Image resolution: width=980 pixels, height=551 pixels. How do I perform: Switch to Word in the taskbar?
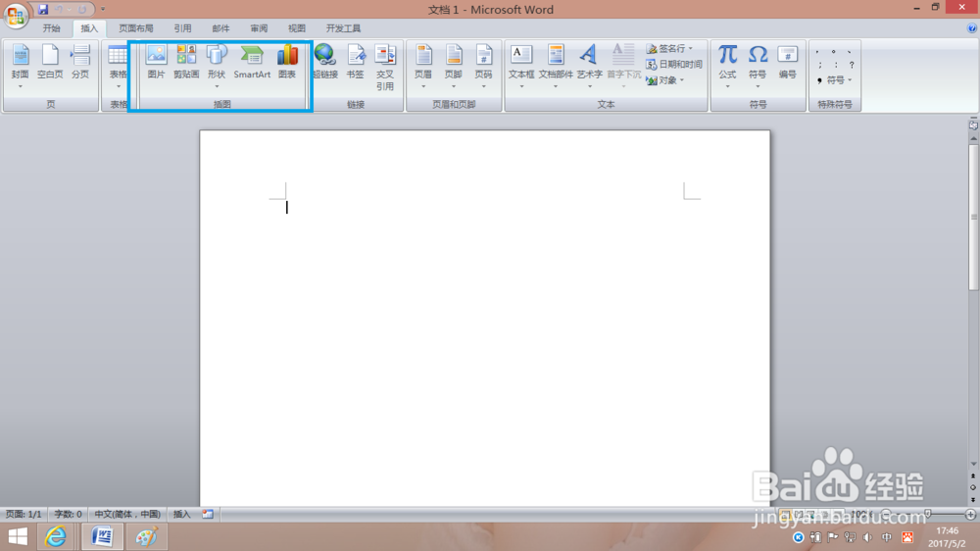click(x=102, y=537)
